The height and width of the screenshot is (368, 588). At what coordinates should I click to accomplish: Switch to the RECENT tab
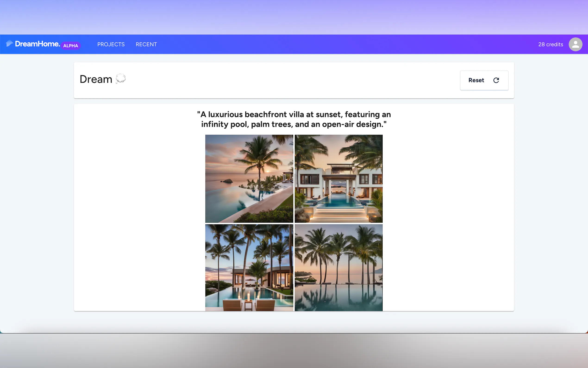[x=146, y=44]
